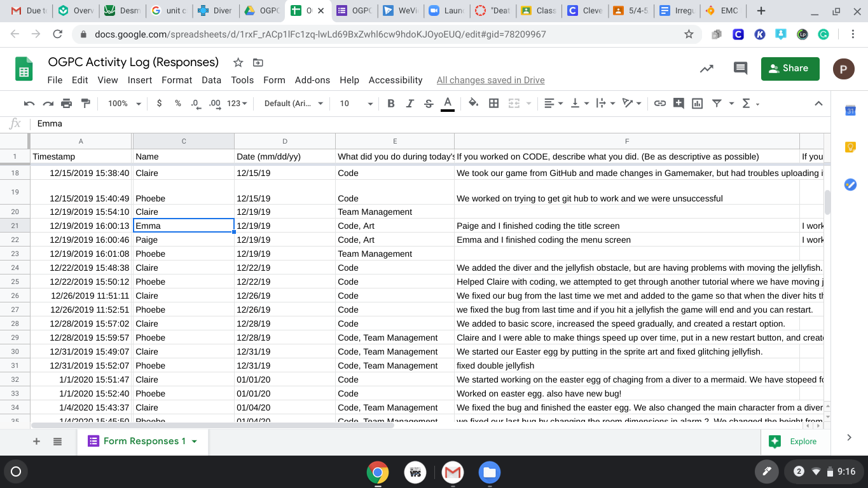
Task: Open the fill color picker
Action: (473, 104)
